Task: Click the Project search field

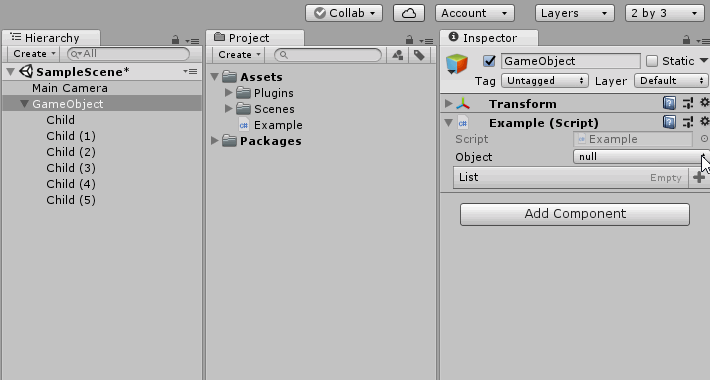Action: (x=328, y=55)
